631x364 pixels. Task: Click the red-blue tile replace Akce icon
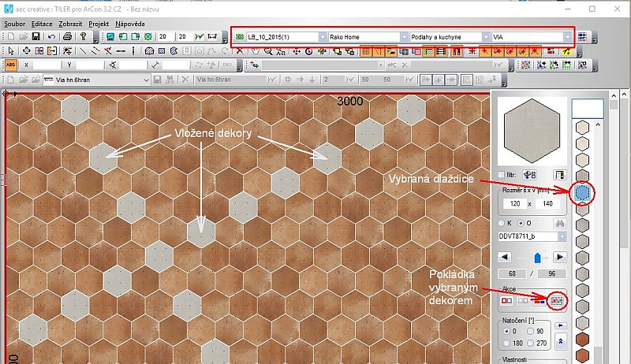(540, 300)
